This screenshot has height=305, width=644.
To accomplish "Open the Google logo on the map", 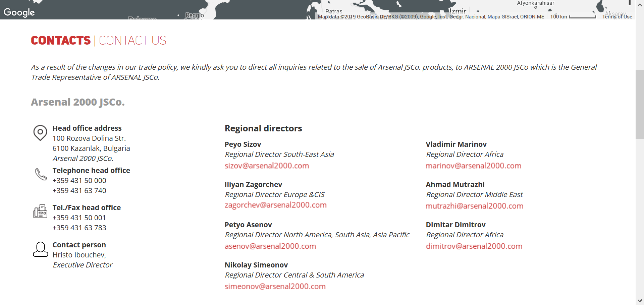I will pos(19,12).
